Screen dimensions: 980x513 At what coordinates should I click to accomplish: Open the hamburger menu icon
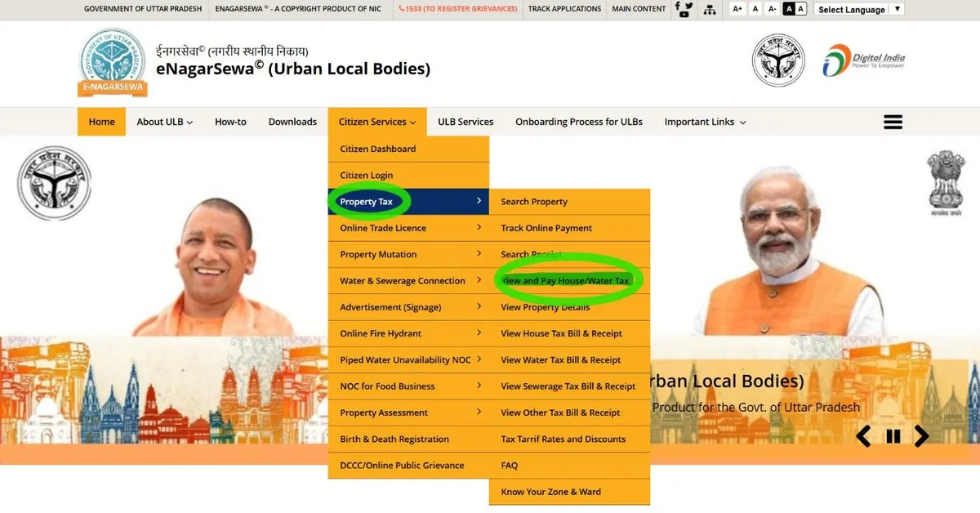pyautogui.click(x=893, y=122)
